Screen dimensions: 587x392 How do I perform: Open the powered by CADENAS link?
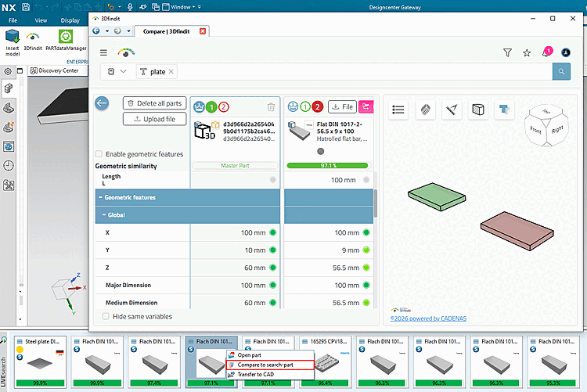(x=428, y=318)
